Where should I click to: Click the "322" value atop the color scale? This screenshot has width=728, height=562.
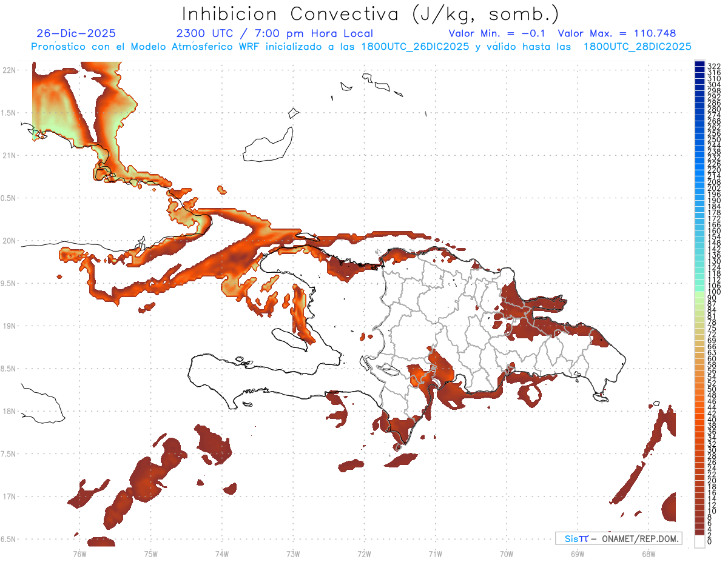click(x=714, y=65)
